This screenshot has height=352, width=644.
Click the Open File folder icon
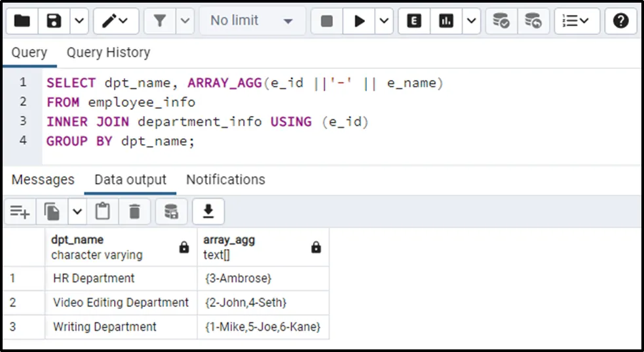pyautogui.click(x=22, y=21)
